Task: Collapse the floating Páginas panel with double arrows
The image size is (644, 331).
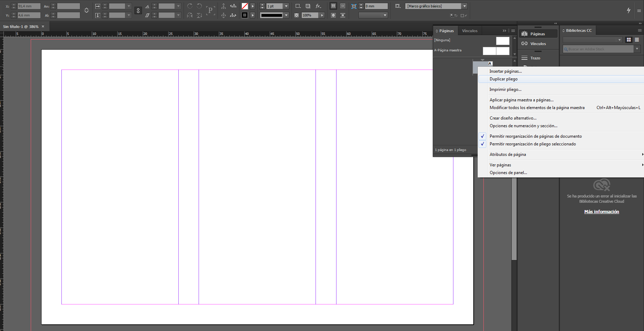Action: click(504, 31)
